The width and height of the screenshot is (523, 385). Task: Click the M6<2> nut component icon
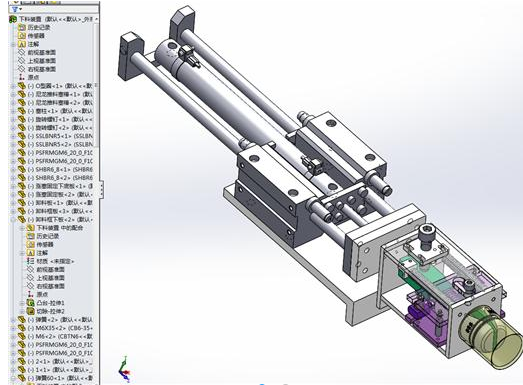click(x=22, y=336)
